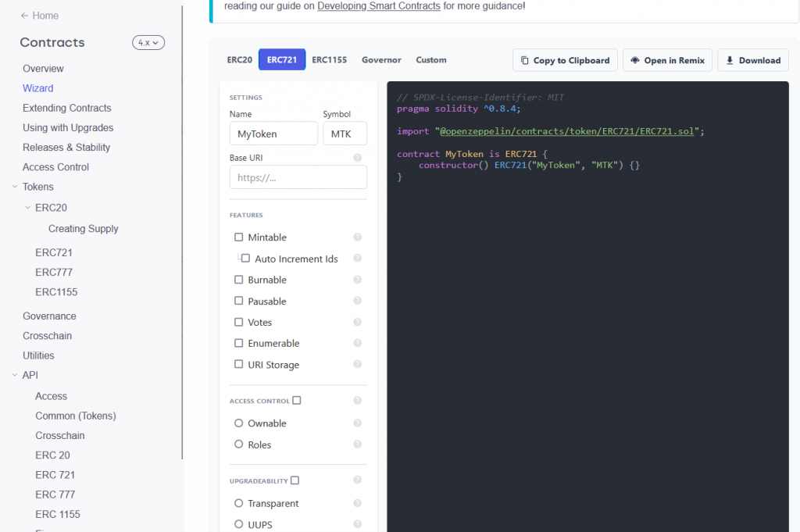Open help icon for Base URI
Viewport: 800px width, 532px height.
coord(358,158)
